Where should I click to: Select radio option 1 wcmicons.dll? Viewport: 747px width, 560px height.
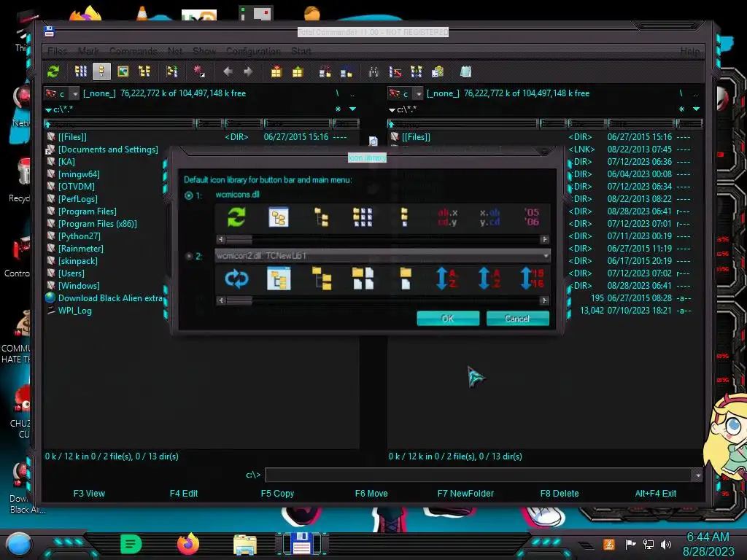(x=189, y=195)
